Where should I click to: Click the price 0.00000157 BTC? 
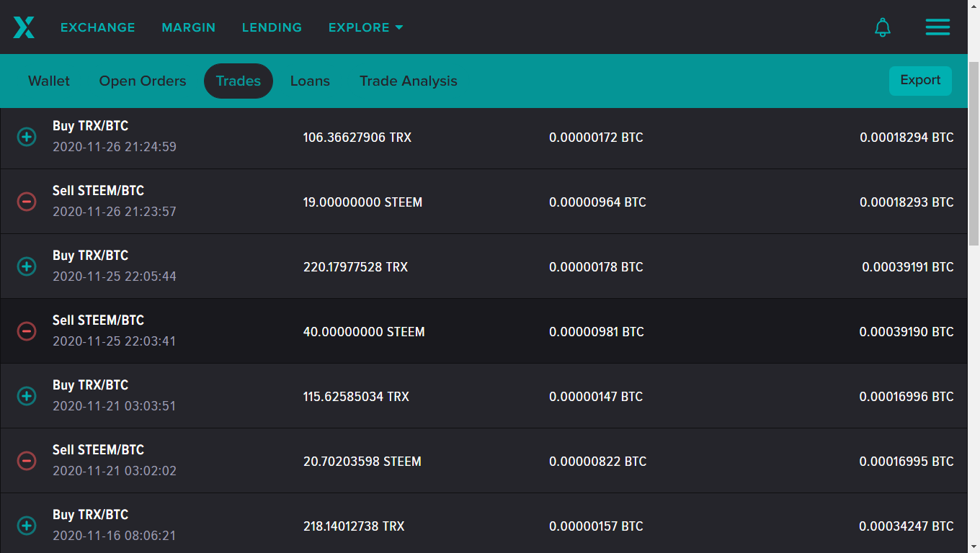596,526
